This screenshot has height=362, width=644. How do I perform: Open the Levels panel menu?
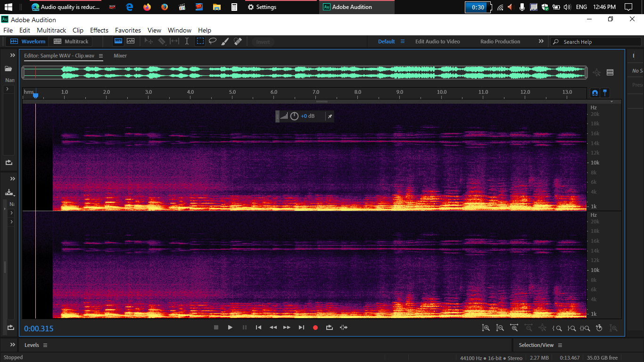coord(45,345)
